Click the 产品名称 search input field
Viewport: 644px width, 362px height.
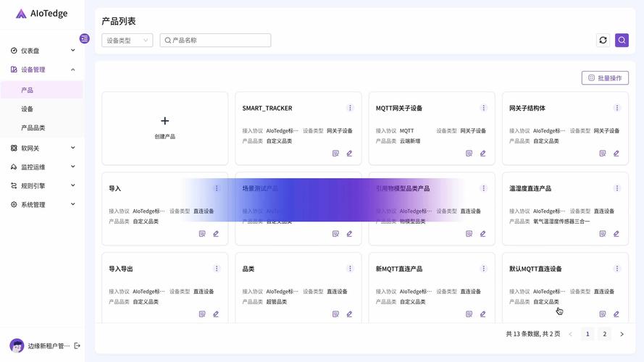pyautogui.click(x=215, y=41)
